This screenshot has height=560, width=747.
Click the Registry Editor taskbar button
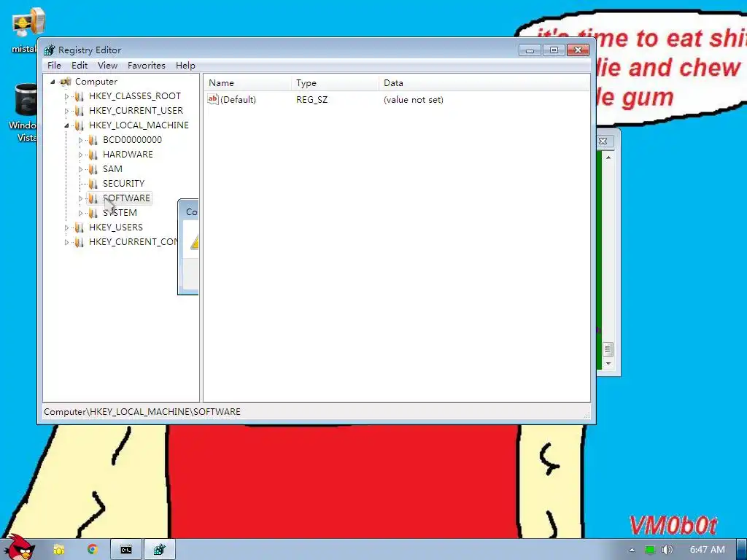(159, 550)
